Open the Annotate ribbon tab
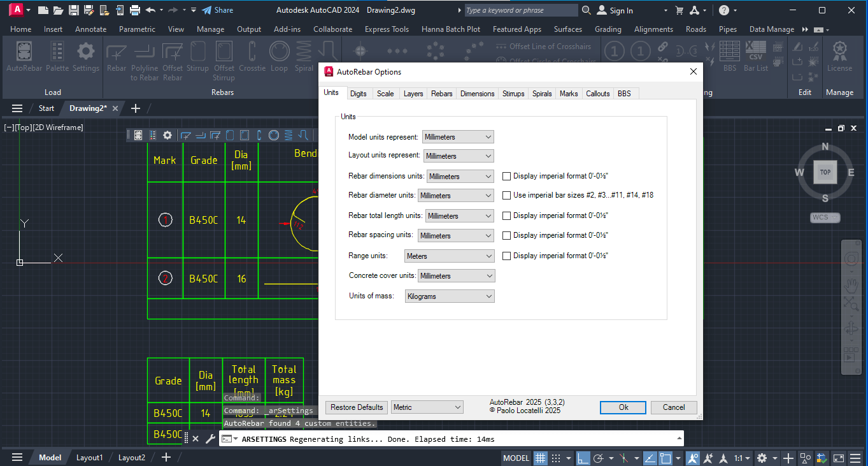This screenshot has width=868, height=466. coord(90,29)
